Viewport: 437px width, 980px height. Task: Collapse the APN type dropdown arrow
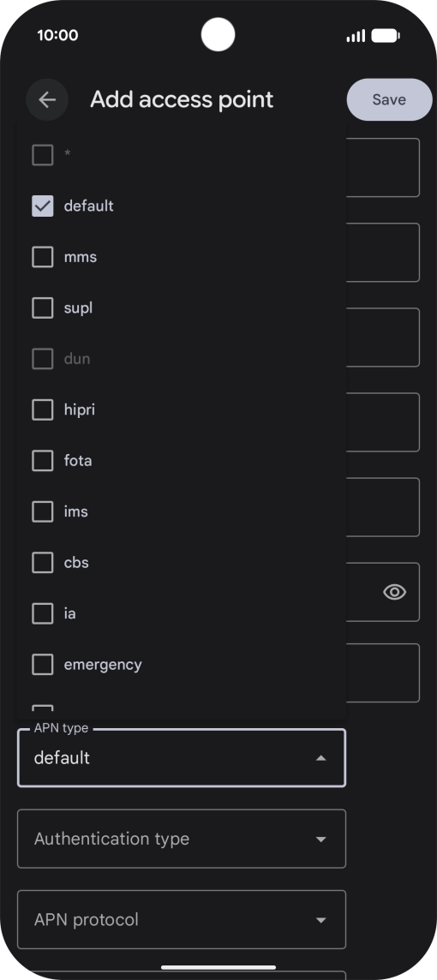tap(320, 758)
